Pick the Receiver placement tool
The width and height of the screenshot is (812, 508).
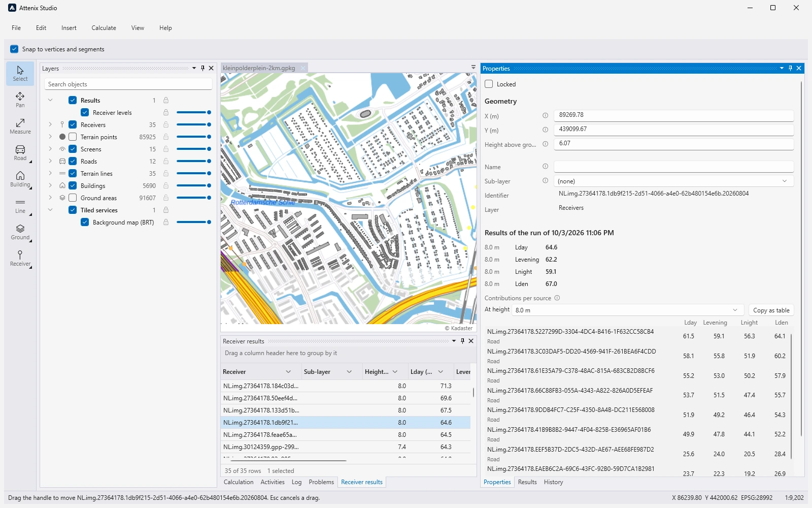(x=20, y=259)
